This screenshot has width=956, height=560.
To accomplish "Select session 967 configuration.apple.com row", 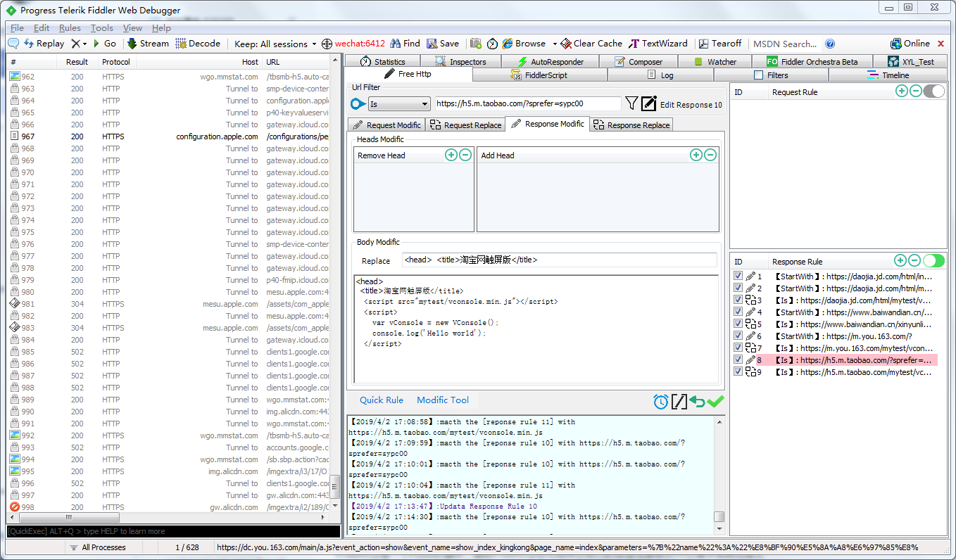I will click(x=169, y=136).
